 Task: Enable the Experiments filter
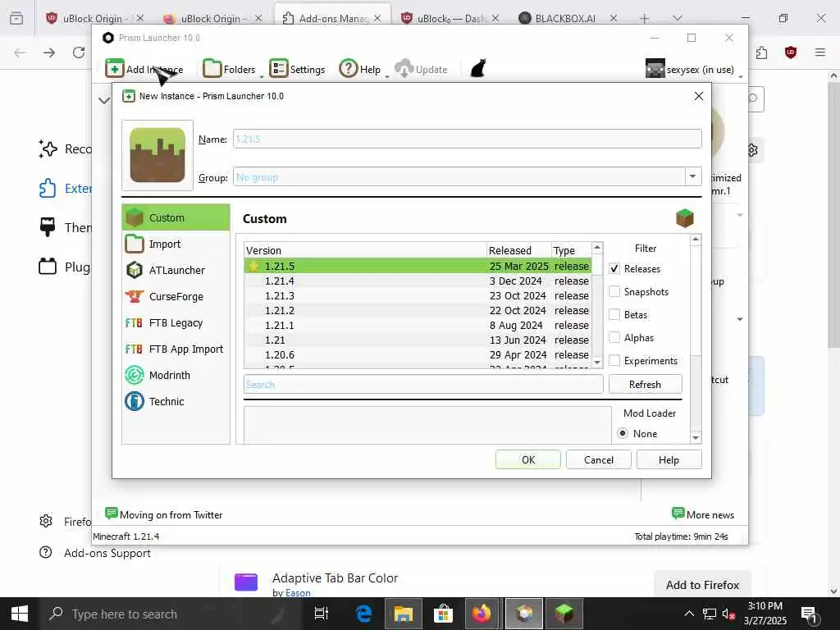[x=614, y=361]
